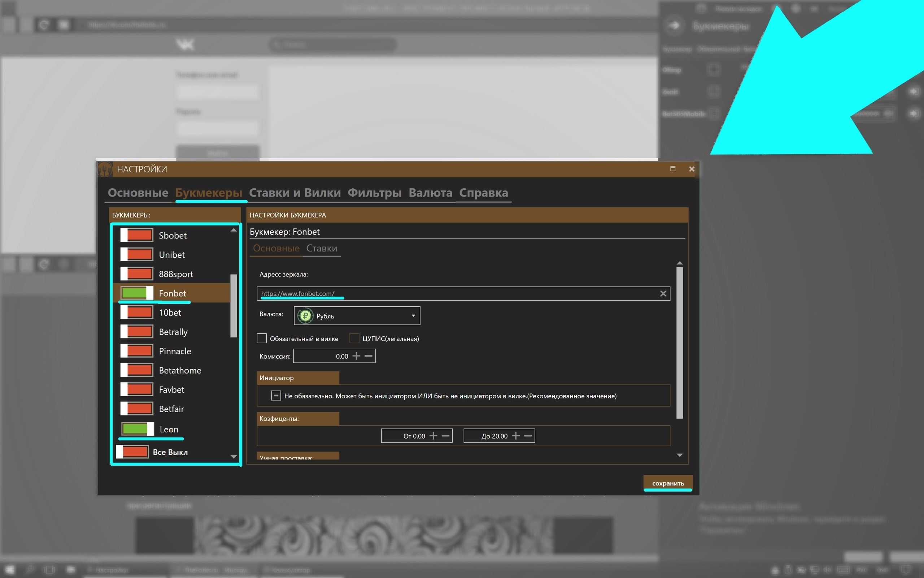The image size is (924, 578).
Task: Switch to bookmaker Ставки sub-tab
Action: [322, 249]
